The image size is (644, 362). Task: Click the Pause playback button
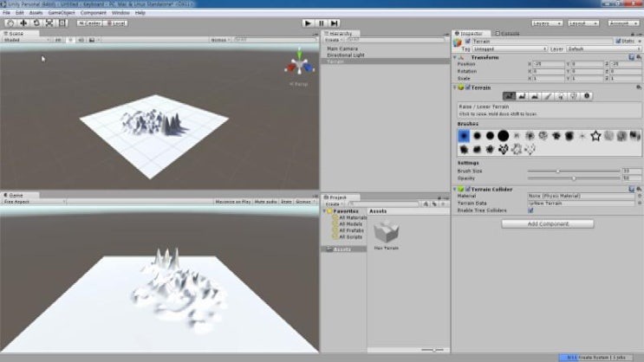[x=322, y=23]
